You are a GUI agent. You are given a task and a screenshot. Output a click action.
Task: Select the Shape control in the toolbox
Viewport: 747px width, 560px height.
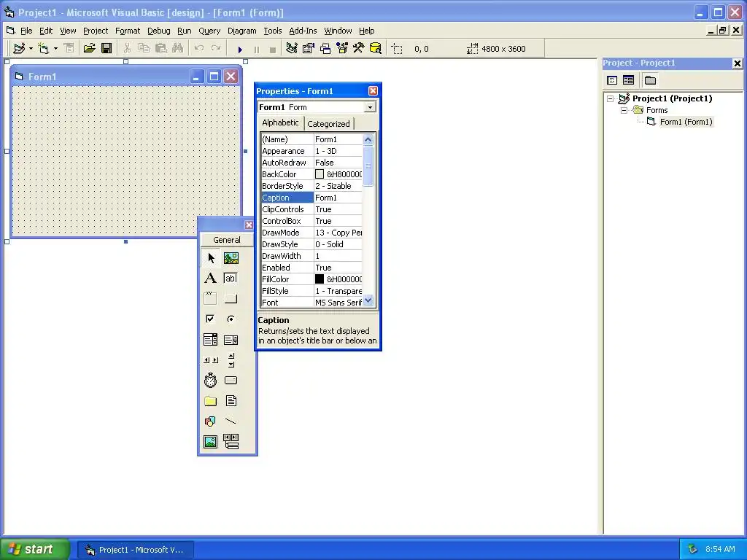[x=211, y=421]
